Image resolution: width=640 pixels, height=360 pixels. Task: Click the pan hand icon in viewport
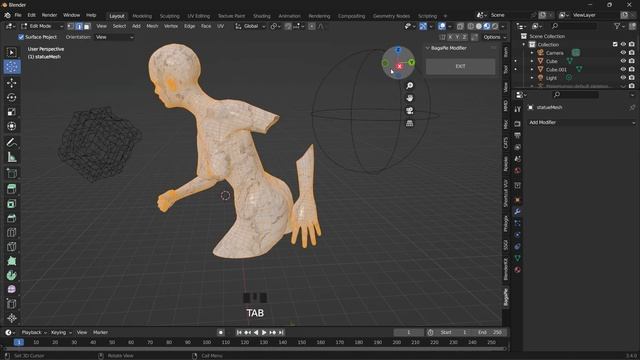[x=409, y=98]
